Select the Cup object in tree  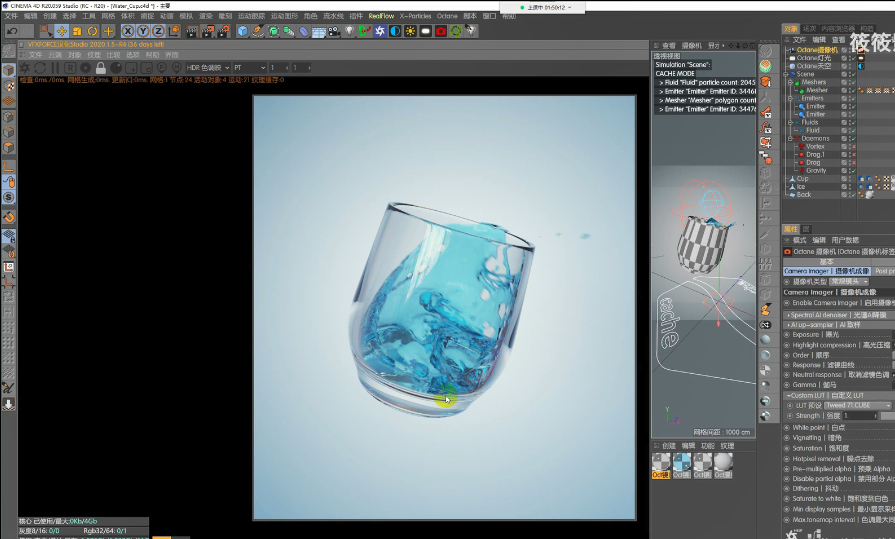(803, 179)
